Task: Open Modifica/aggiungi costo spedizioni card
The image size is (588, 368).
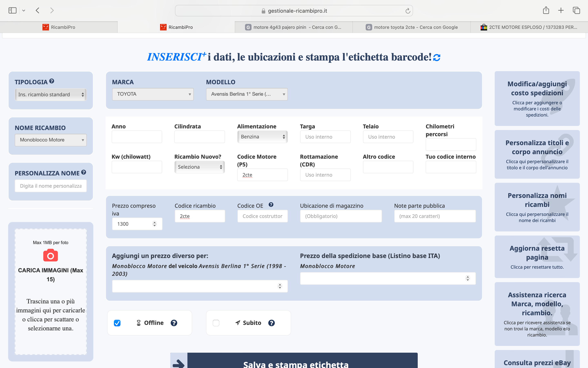Action: click(x=537, y=99)
